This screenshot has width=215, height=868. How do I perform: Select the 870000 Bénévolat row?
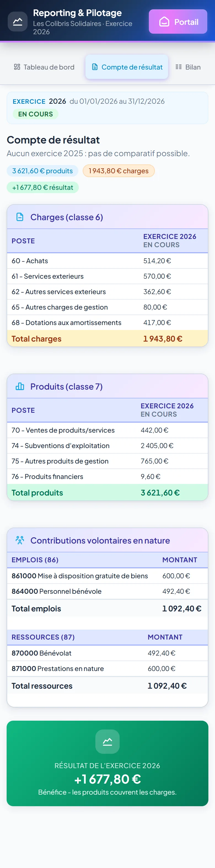pyautogui.click(x=107, y=653)
